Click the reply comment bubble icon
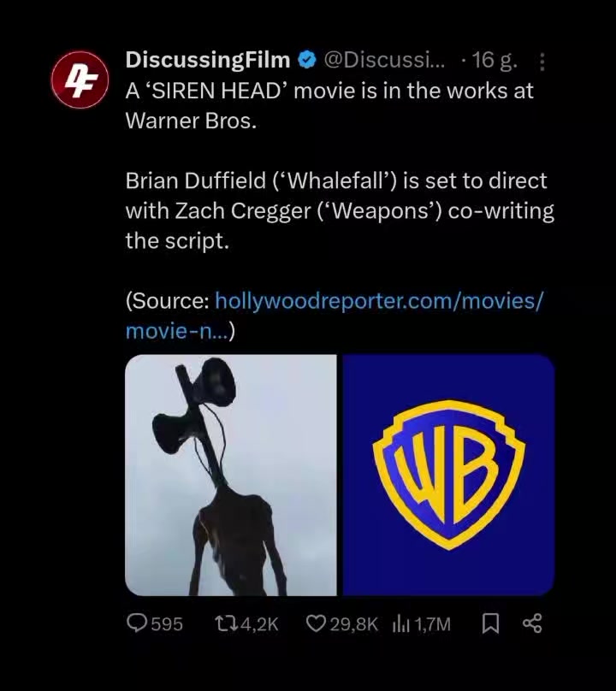Viewport: 616px width, 691px height. 136,623
